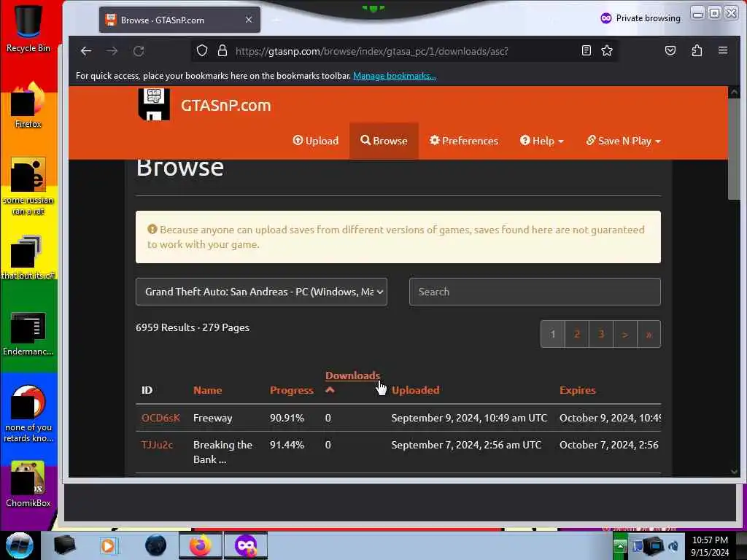Click the address bar URL
This screenshot has height=560, width=747.
pos(371,51)
